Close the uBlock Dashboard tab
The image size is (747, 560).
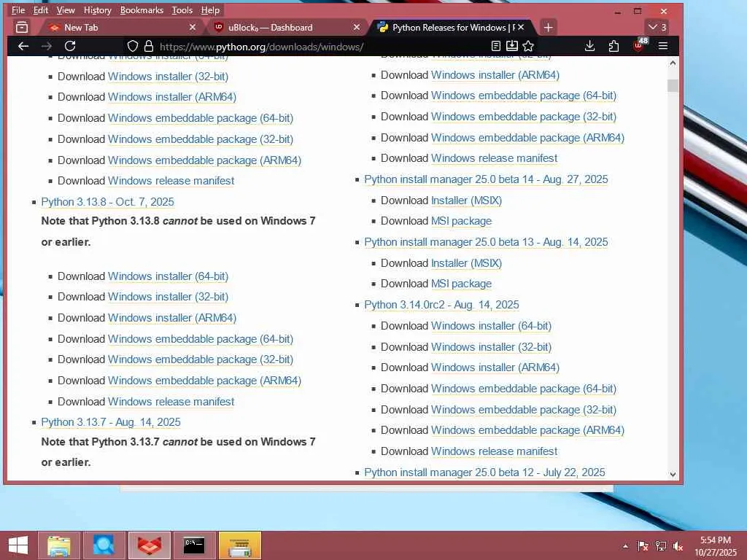pos(356,28)
